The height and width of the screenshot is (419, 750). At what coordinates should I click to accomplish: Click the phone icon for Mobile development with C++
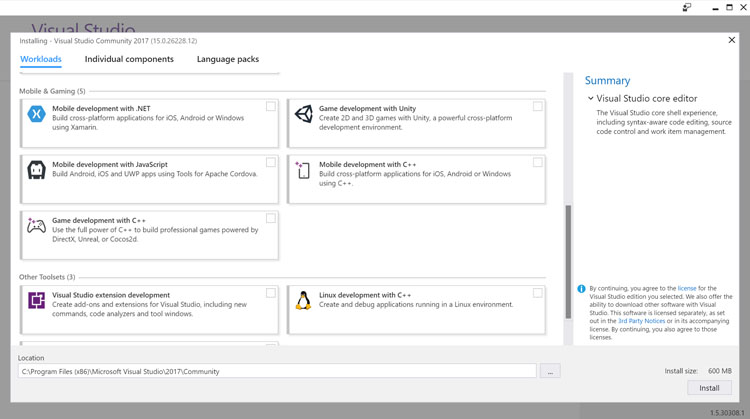(x=302, y=170)
